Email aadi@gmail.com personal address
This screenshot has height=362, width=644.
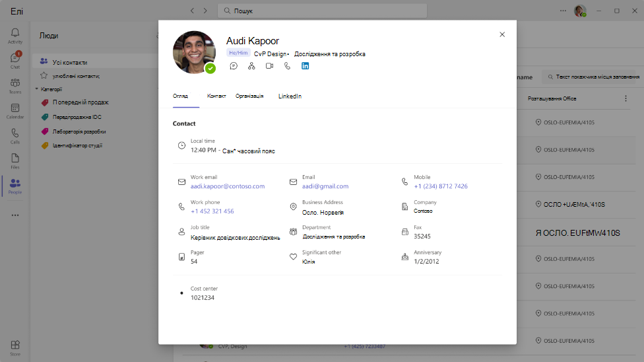[325, 186]
